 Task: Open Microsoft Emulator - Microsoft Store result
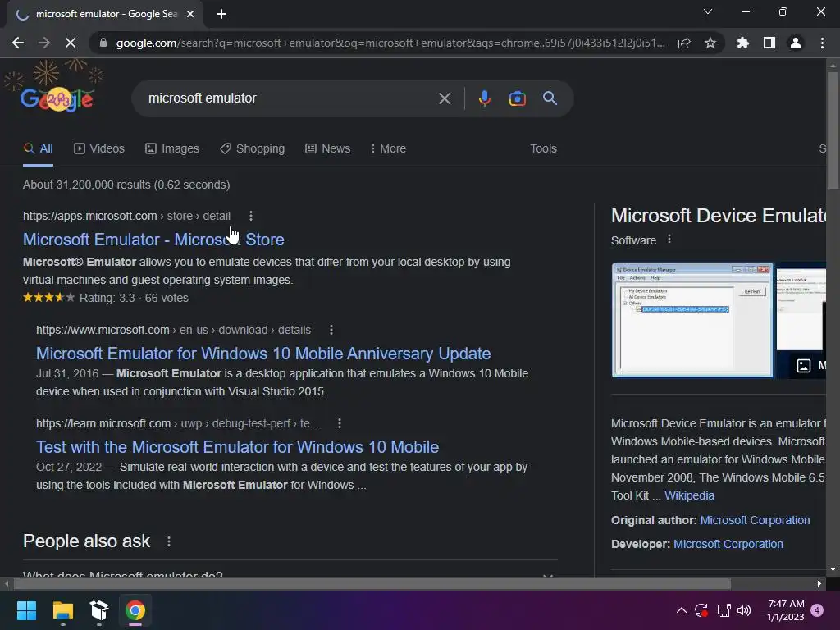tap(153, 240)
